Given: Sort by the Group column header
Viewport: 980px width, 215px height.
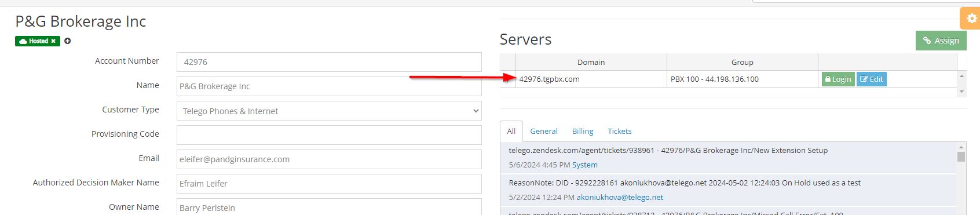Looking at the screenshot, I should (743, 62).
